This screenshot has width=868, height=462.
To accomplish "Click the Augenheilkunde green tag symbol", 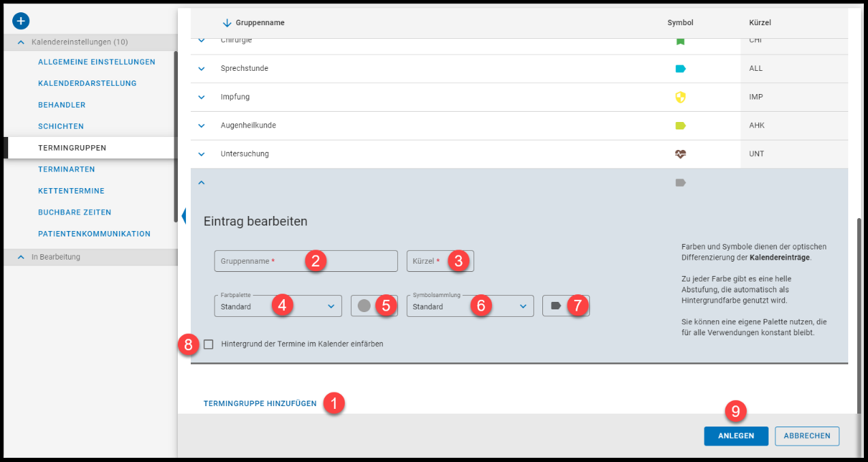I will [680, 126].
